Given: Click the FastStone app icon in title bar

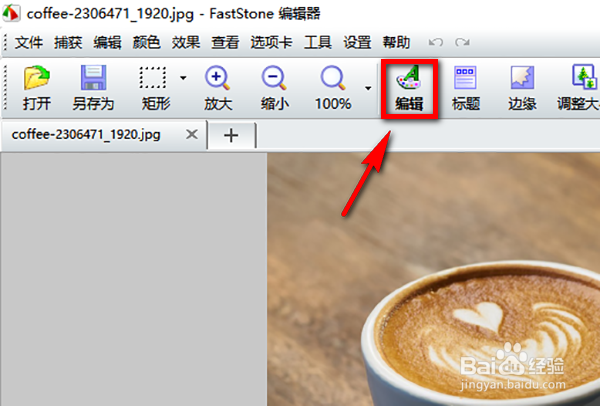Looking at the screenshot, I should pyautogui.click(x=11, y=13).
